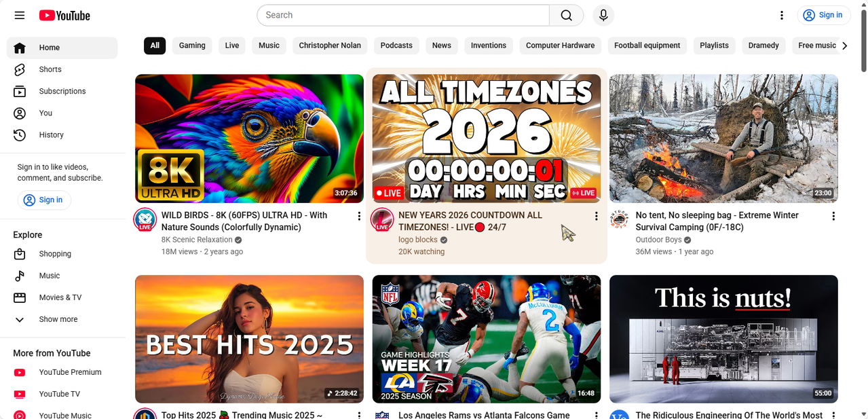Select the Free music chip
The width and height of the screenshot is (868, 419).
[x=816, y=45]
